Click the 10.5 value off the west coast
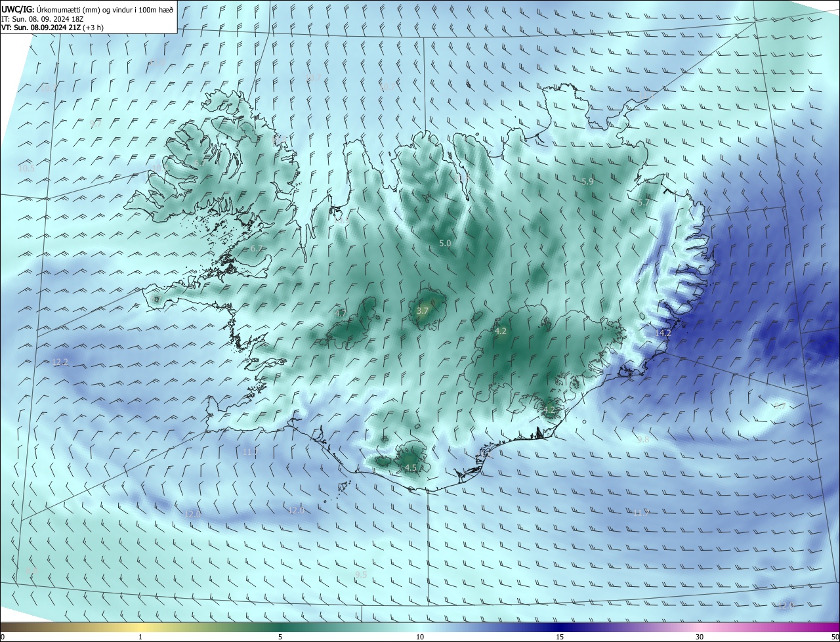Image resolution: width=840 pixels, height=642 pixels. click(x=26, y=169)
